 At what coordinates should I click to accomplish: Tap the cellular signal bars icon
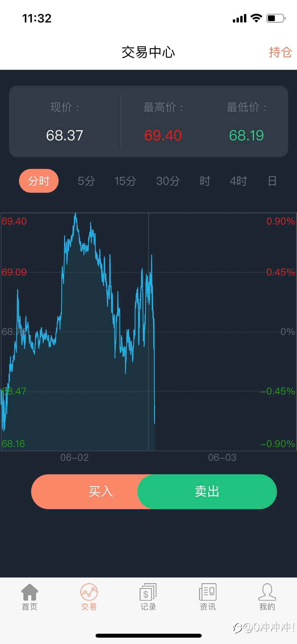[x=239, y=19]
